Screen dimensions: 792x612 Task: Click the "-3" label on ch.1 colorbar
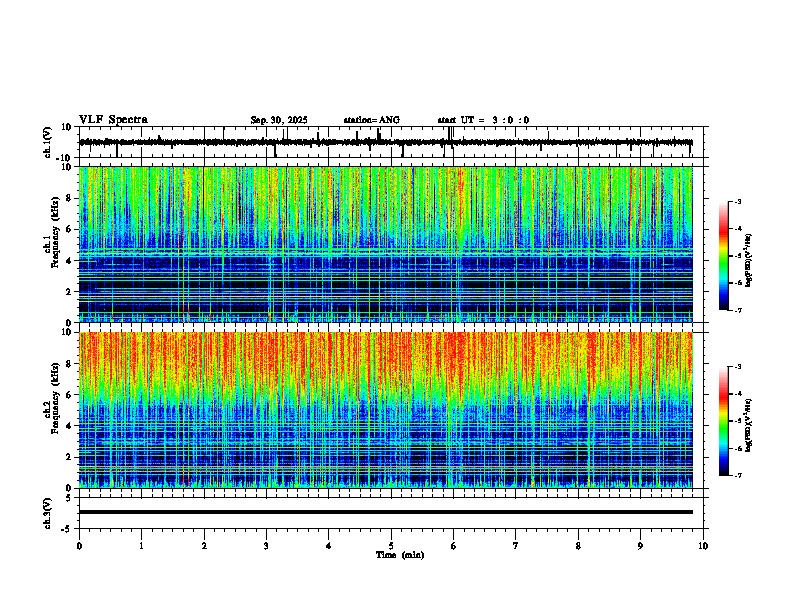point(737,202)
